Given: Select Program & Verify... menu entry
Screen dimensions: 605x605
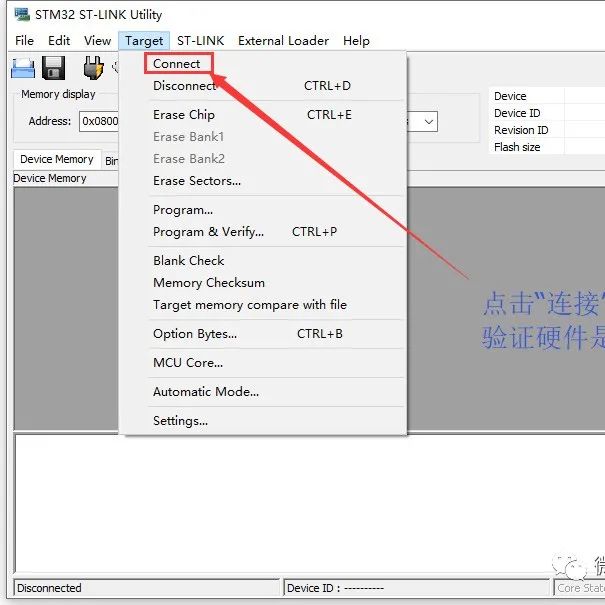Looking at the screenshot, I should click(262, 232).
